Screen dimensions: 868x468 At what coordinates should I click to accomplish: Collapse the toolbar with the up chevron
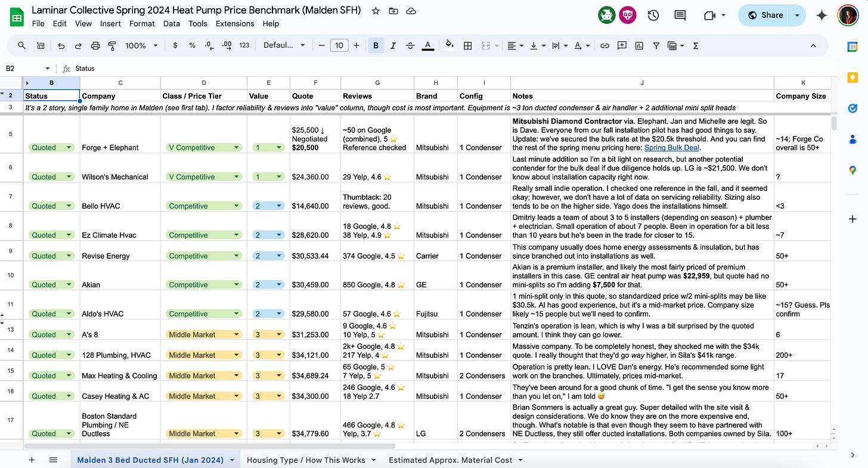pos(813,45)
